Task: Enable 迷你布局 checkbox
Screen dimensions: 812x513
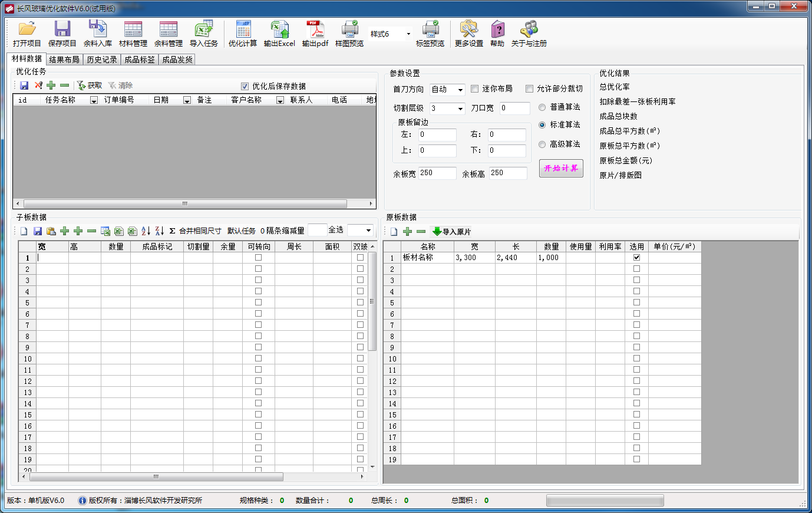Action: pos(475,89)
